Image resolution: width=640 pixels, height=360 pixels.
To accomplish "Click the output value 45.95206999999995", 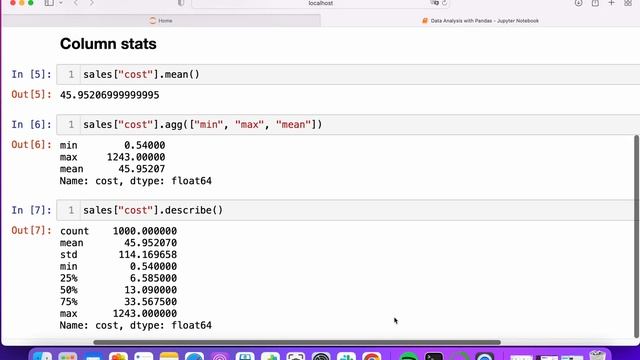I will 109,95.
